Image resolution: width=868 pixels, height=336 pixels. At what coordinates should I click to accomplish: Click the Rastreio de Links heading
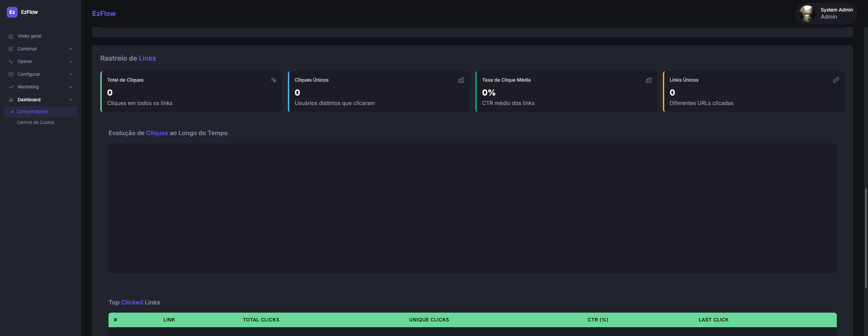click(x=128, y=58)
